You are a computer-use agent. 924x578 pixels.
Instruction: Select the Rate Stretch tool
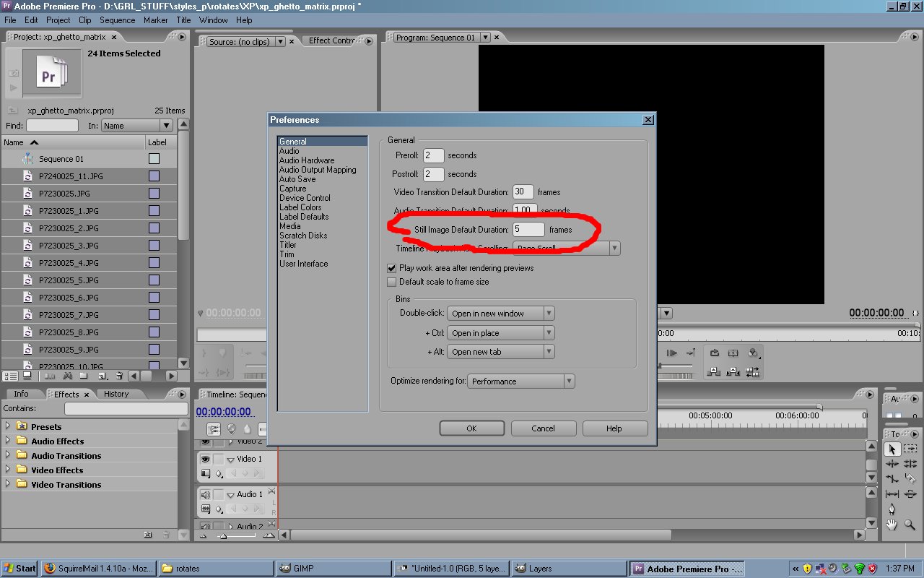pyautogui.click(x=892, y=478)
